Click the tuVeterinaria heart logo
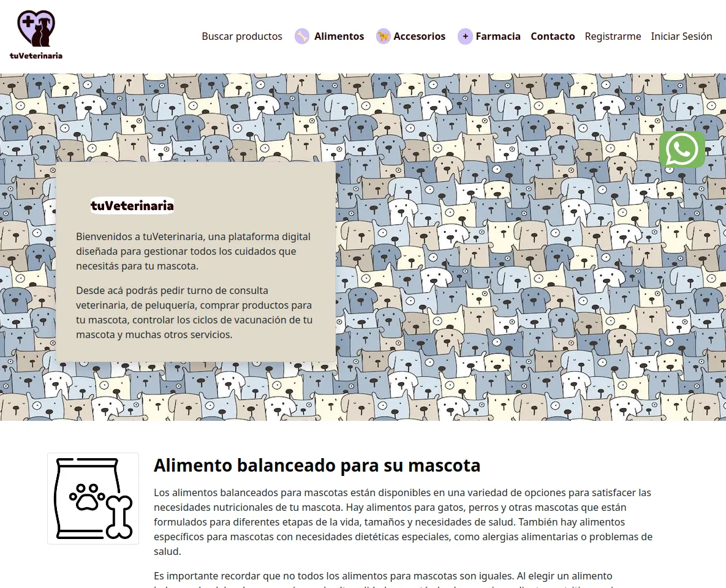726x588 pixels. click(36, 28)
